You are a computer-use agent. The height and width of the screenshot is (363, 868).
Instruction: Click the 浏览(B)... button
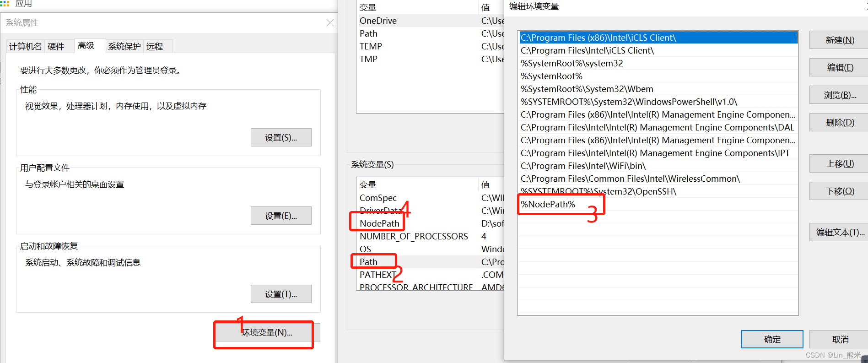pyautogui.click(x=839, y=95)
